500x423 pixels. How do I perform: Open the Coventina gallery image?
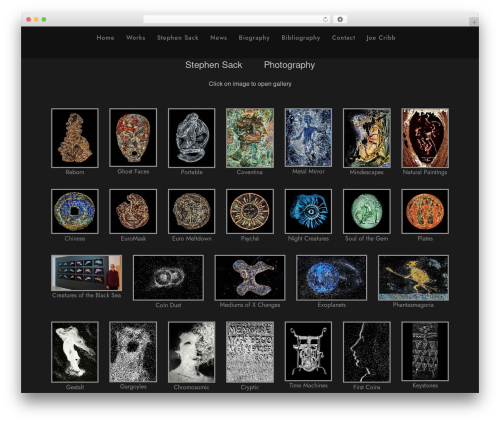(x=250, y=138)
